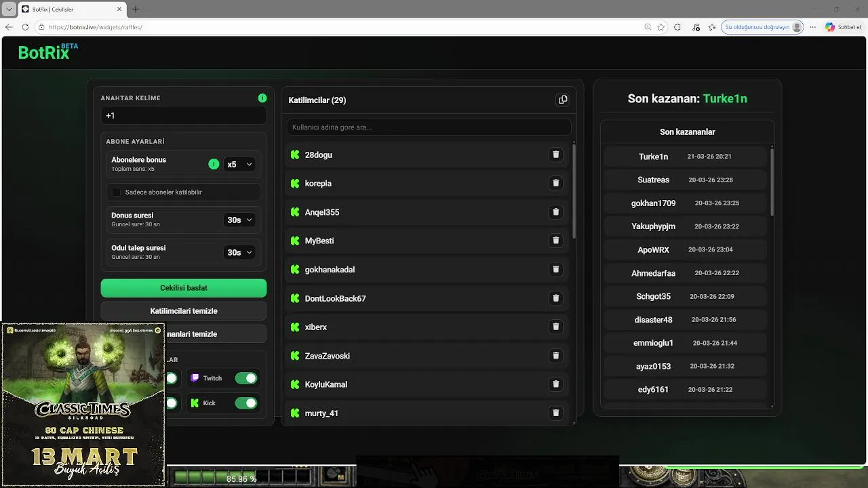Open the Donus suresi 30s dropdown
868x488 pixels.
239,220
